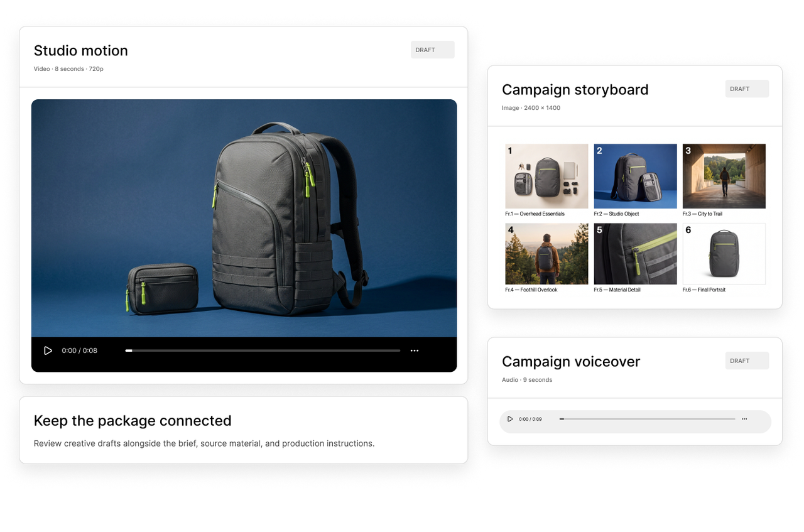This screenshot has width=804, height=532.
Task: Play the Campaign voiceover audio
Action: tap(510, 419)
